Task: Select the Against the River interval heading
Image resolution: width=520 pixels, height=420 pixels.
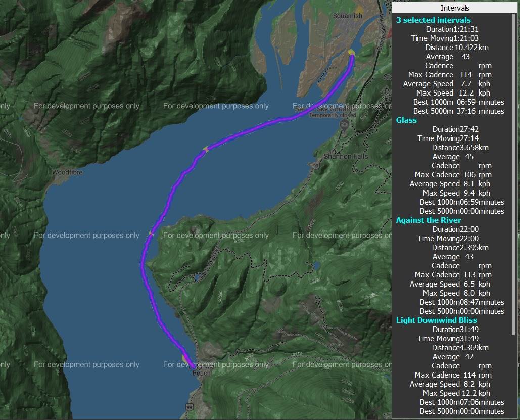Action: click(x=429, y=220)
